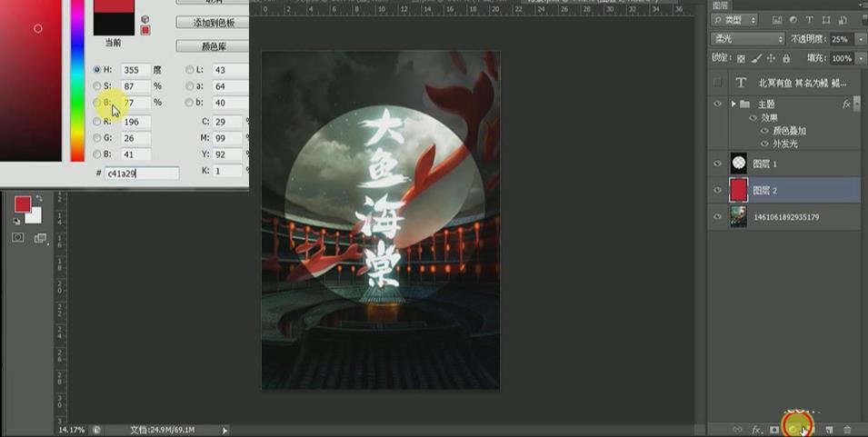This screenshot has width=868, height=437.
Task: Select the R red radio button
Action: [x=97, y=122]
